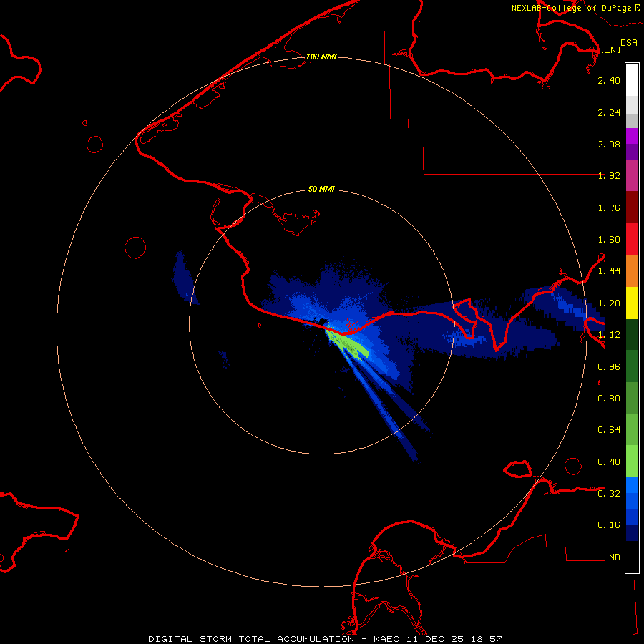
Task: Select the light green legend swatch beside 0.48
Action: click(x=632, y=462)
